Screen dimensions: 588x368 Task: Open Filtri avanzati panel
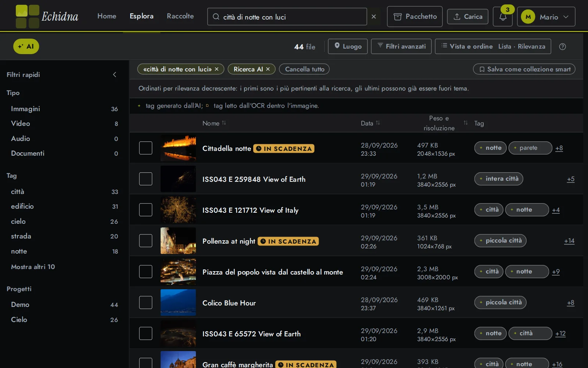pos(401,46)
